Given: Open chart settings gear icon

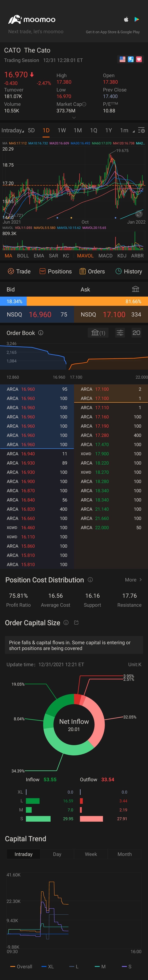Looking at the screenshot, I should coord(141,130).
